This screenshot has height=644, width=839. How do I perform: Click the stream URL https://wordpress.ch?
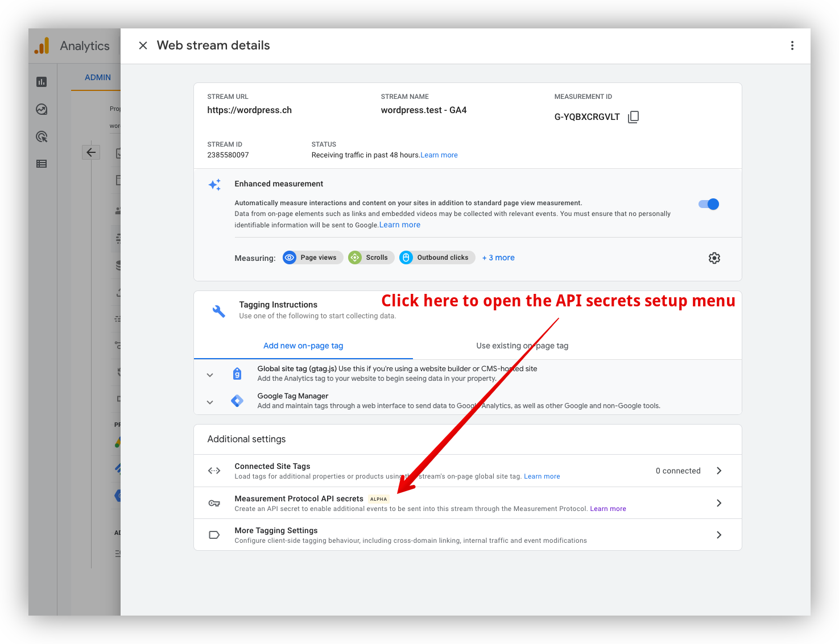(249, 110)
